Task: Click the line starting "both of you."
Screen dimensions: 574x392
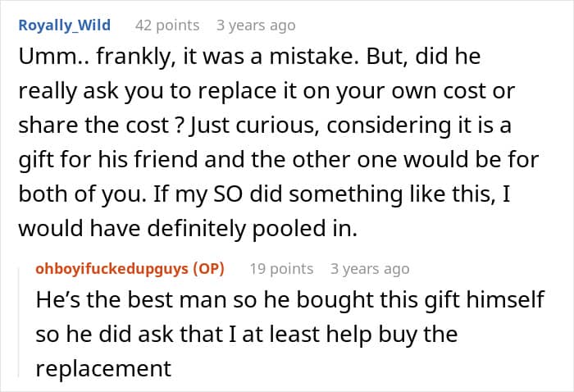Action: click(x=264, y=194)
